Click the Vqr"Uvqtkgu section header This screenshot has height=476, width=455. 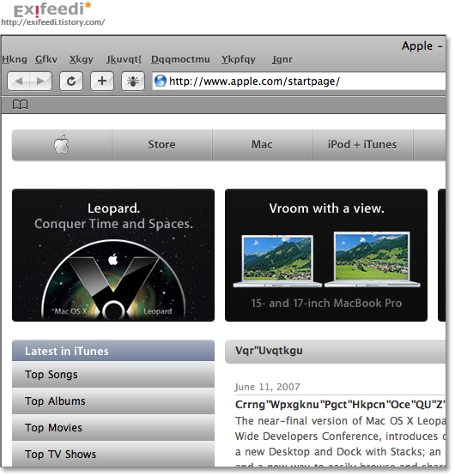pos(336,352)
